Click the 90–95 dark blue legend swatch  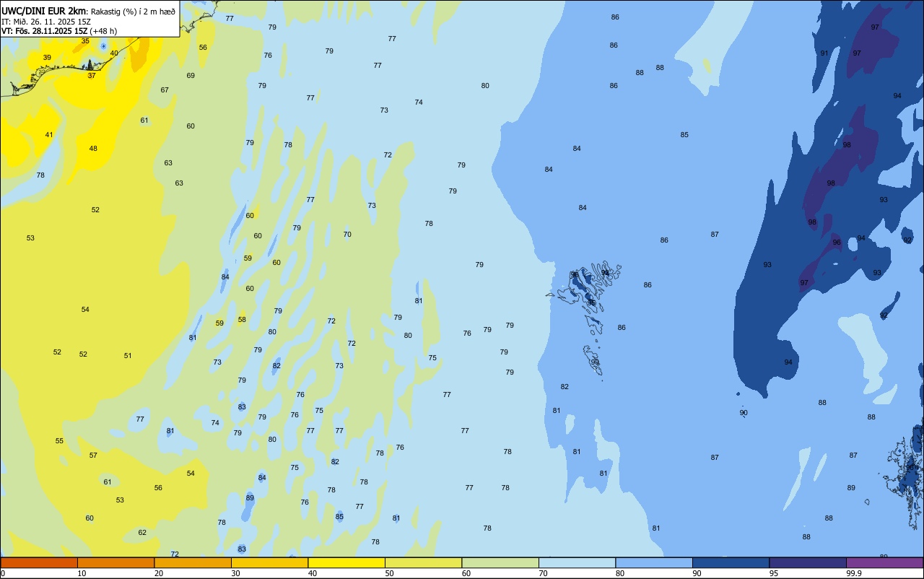click(731, 562)
